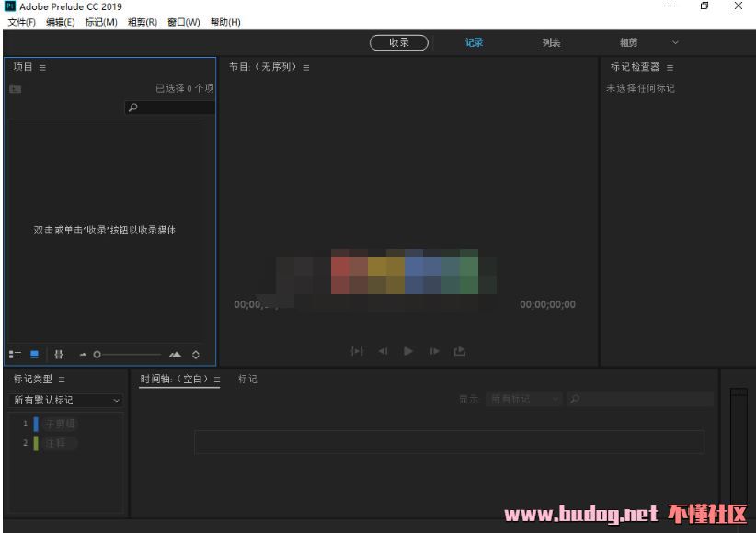
Task: Open the 文件(F) menu
Action: tap(22, 22)
